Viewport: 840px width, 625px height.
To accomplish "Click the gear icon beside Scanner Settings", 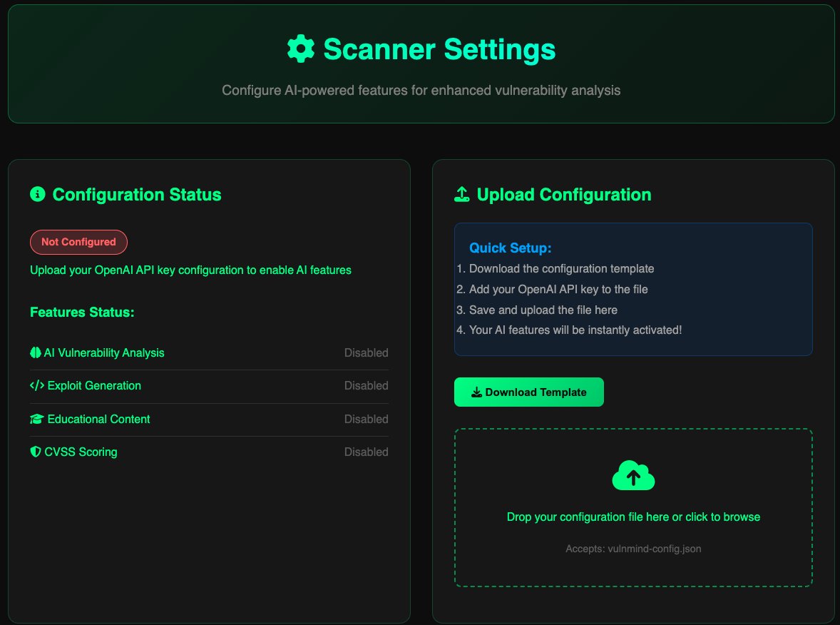I will click(x=300, y=49).
